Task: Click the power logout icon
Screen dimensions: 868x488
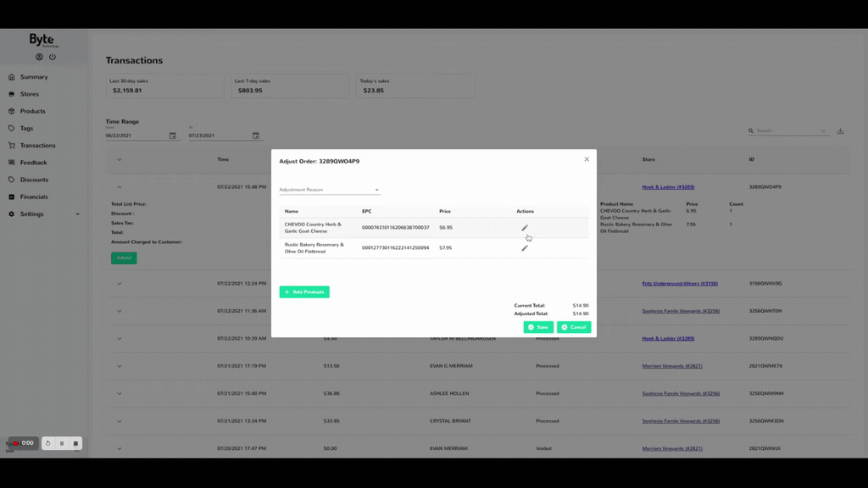Action: [x=53, y=57]
